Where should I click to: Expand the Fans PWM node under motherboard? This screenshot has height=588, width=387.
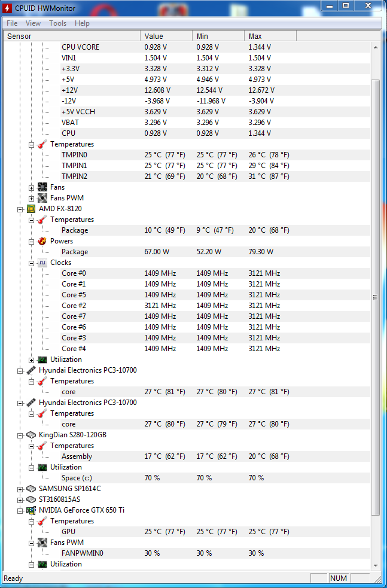[32, 199]
